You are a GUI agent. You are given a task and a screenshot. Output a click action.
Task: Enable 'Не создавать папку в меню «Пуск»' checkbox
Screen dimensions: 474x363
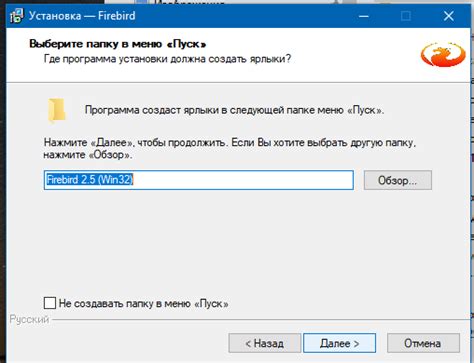[50, 303]
